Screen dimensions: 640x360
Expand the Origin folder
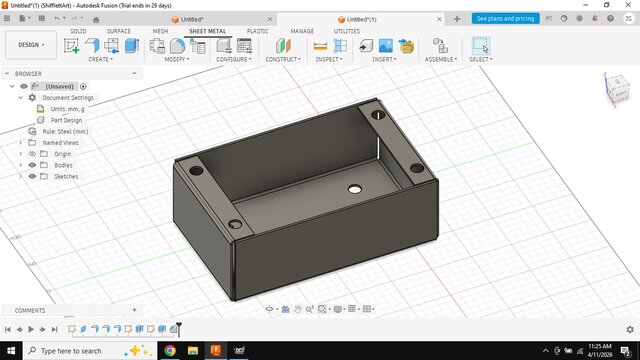(x=21, y=154)
